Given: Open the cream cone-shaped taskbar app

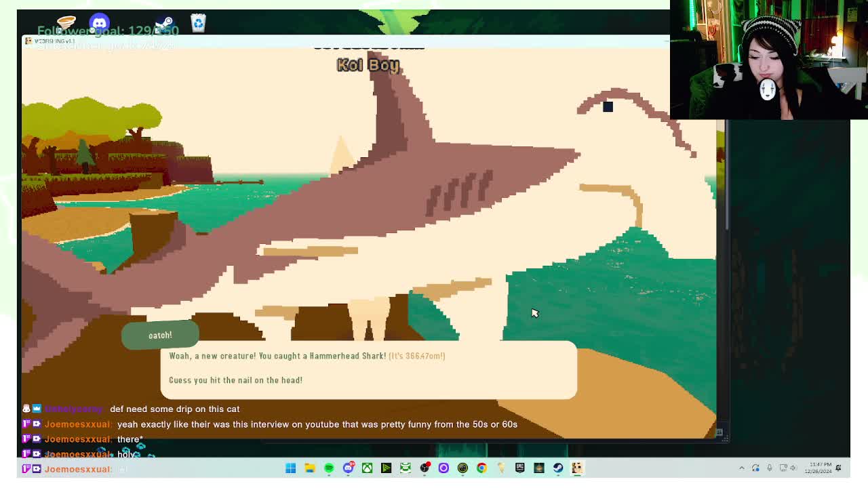Looking at the screenshot, I should click(500, 468).
